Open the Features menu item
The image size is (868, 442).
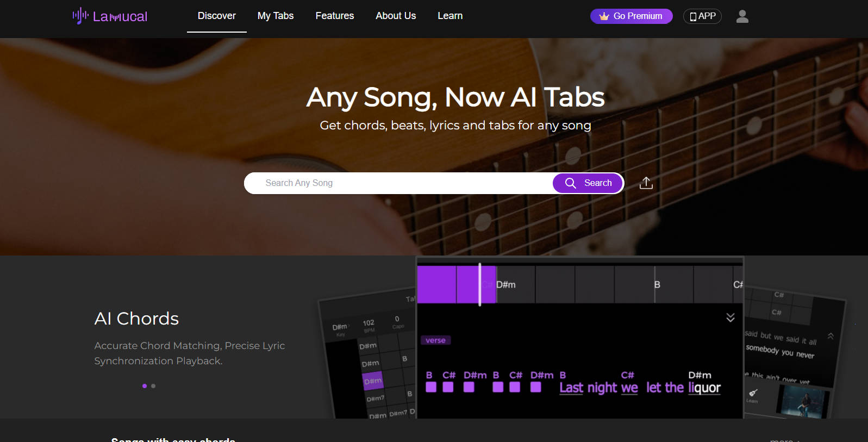click(334, 16)
